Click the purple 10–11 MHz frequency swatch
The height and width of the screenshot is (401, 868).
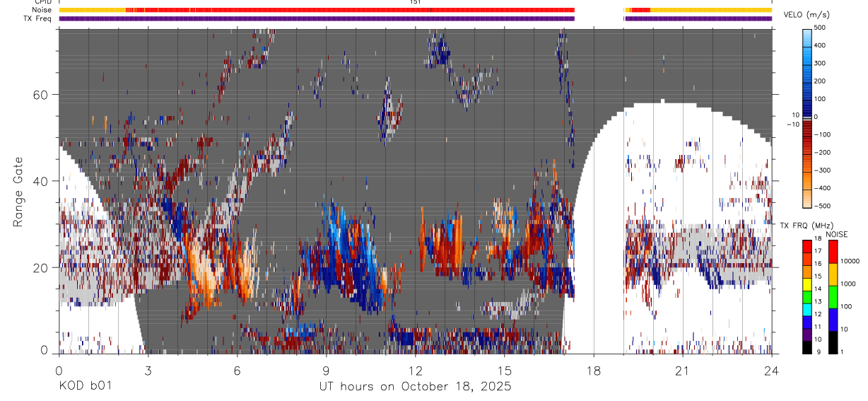(x=807, y=335)
